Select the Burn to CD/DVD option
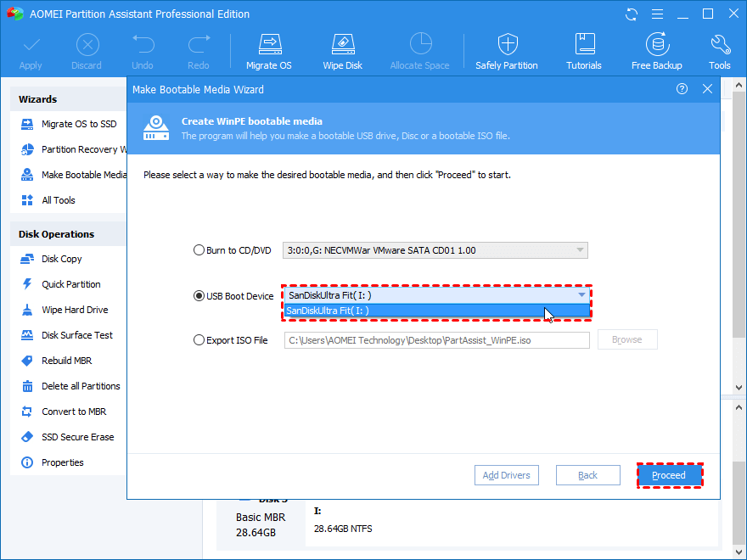The height and width of the screenshot is (560, 747). (199, 250)
